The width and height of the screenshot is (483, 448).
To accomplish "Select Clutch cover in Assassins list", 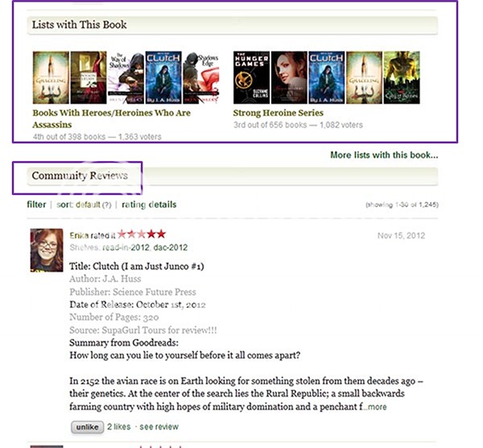I will tap(163, 77).
